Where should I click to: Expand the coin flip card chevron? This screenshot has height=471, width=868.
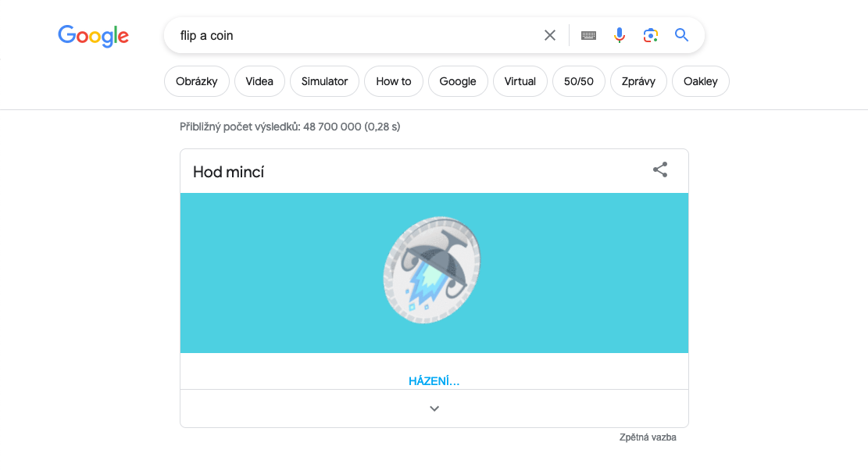tap(434, 408)
